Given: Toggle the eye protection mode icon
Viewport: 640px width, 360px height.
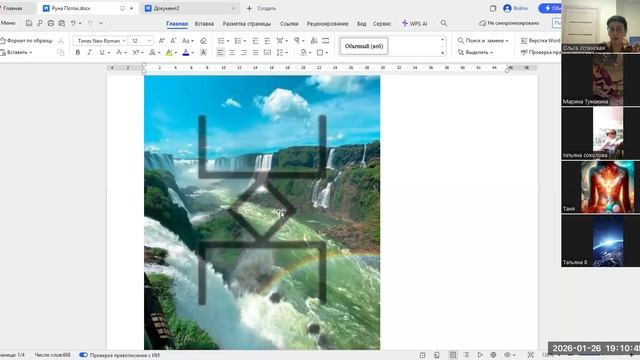Looking at the screenshot, I should 507,355.
